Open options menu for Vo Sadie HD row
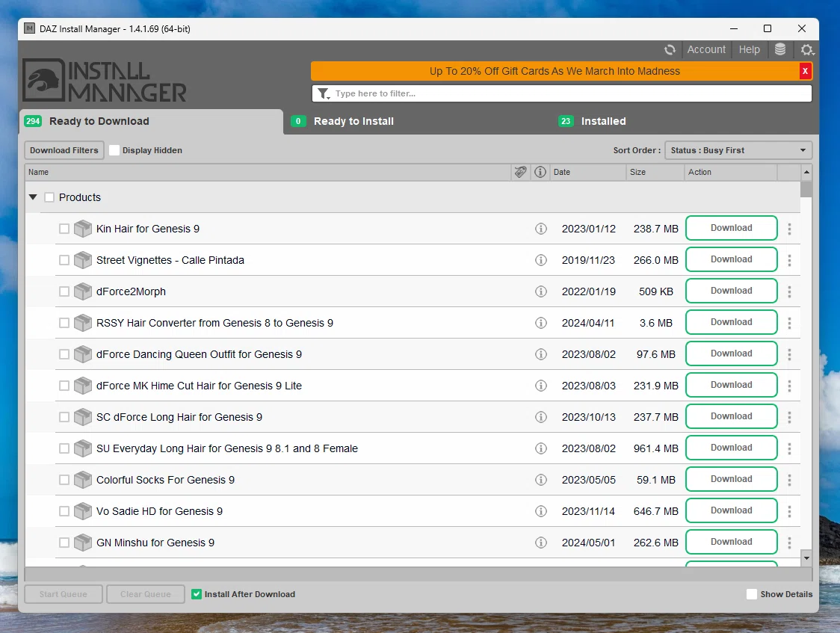 click(x=789, y=511)
